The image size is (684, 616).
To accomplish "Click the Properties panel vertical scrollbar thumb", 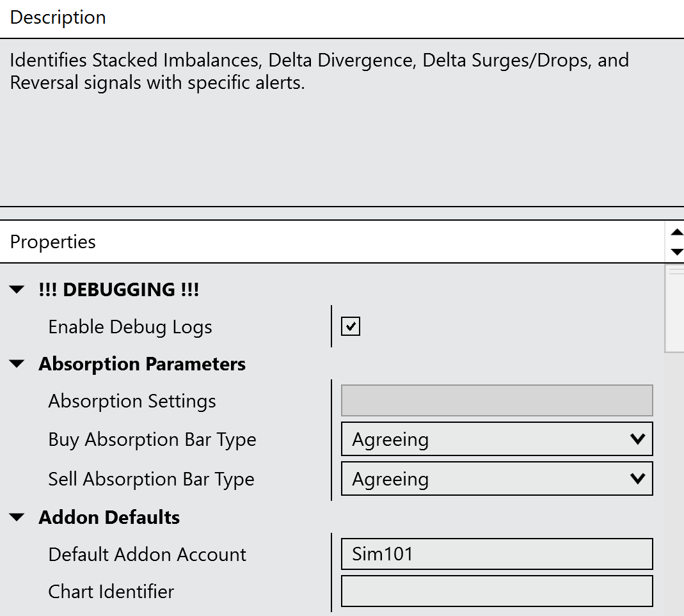I will click(674, 310).
